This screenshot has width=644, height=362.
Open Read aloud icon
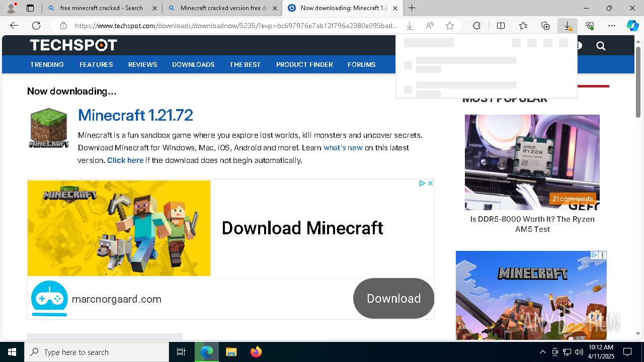coord(430,26)
